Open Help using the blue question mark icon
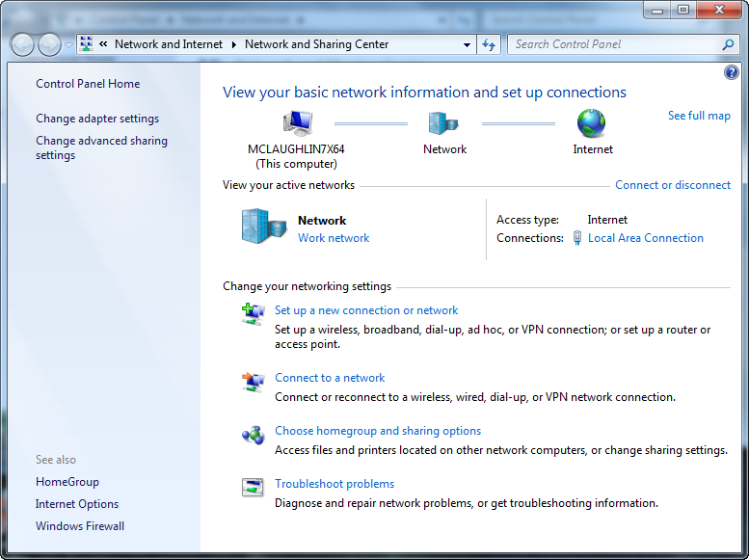 point(731,72)
